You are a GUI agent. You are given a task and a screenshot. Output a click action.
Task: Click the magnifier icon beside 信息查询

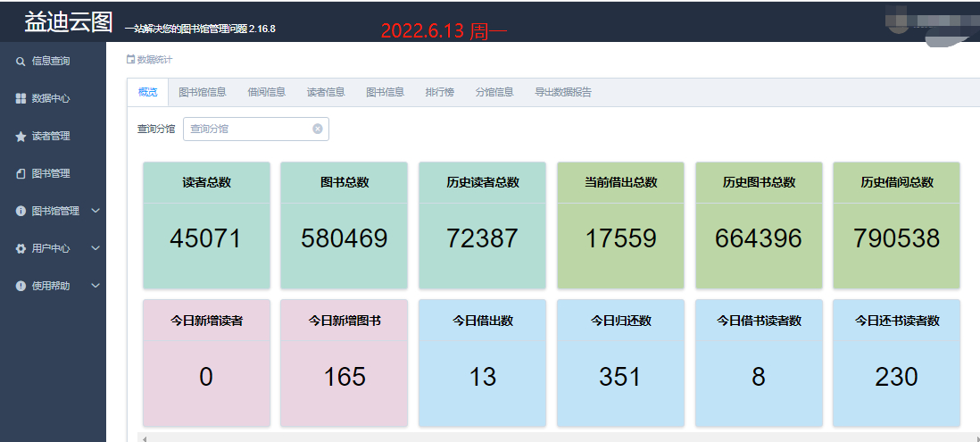tap(21, 62)
